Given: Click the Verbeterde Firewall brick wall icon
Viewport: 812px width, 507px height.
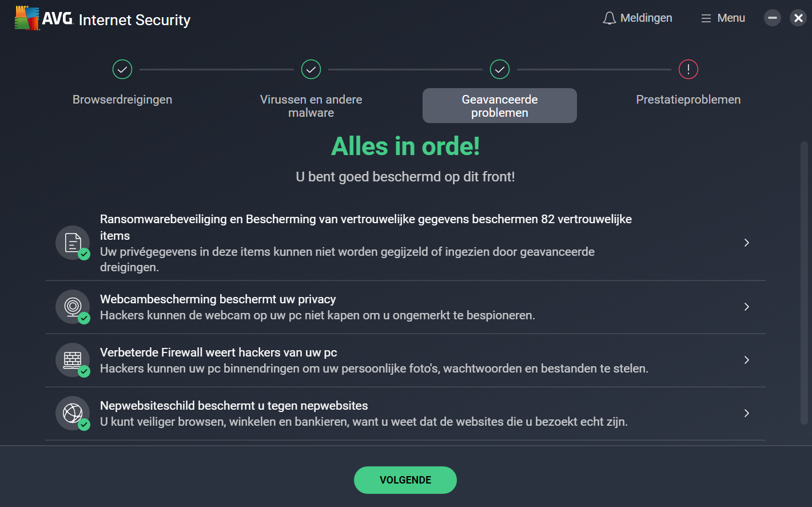Looking at the screenshot, I should pos(73,360).
